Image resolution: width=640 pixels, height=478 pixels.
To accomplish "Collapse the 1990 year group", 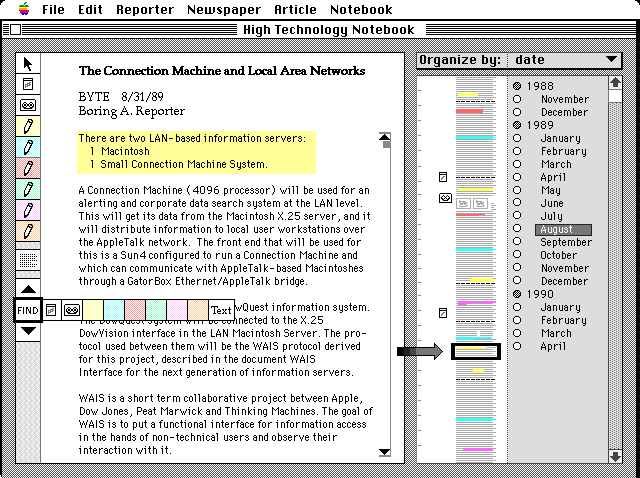I will [517, 294].
